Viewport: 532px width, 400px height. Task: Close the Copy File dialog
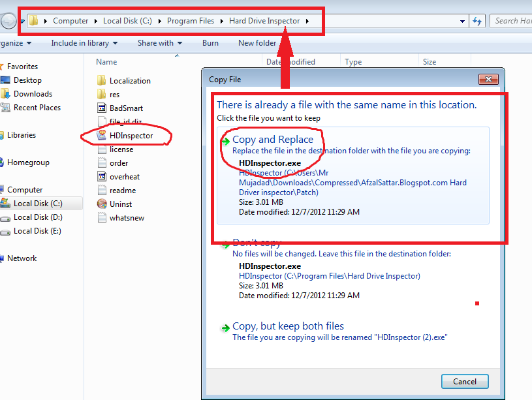click(488, 80)
